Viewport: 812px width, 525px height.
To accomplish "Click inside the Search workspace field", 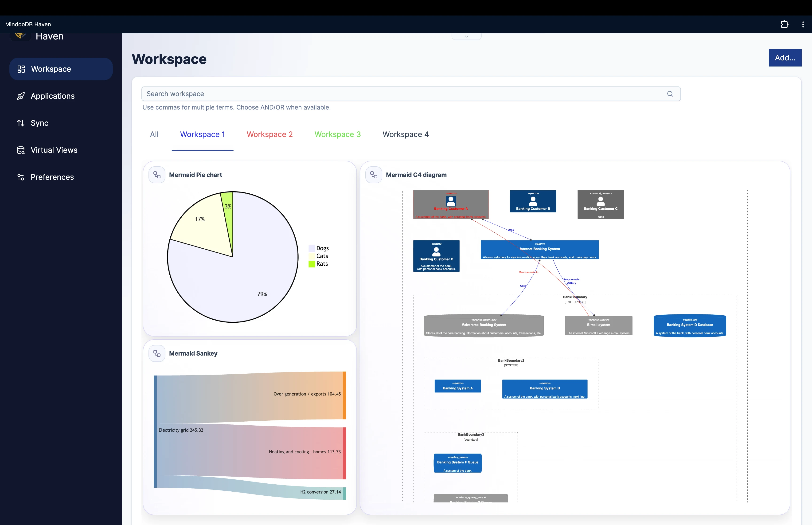I will pyautogui.click(x=375, y=94).
